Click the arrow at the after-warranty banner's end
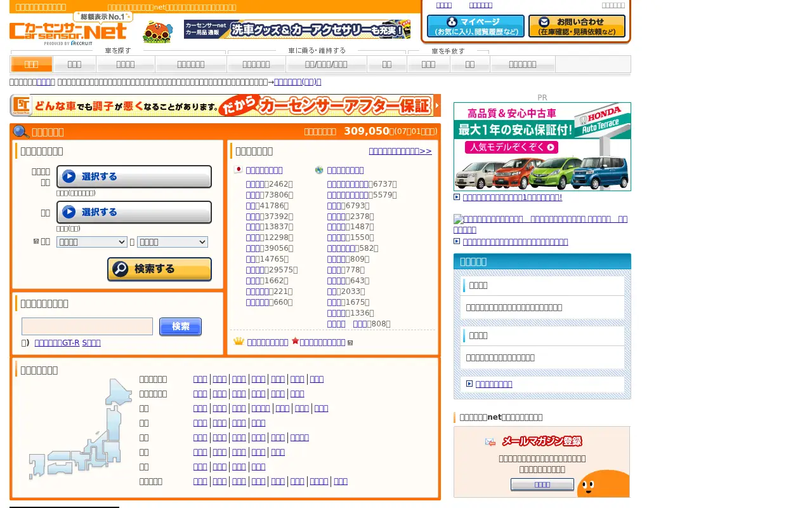The image size is (812, 508). pyautogui.click(x=437, y=105)
